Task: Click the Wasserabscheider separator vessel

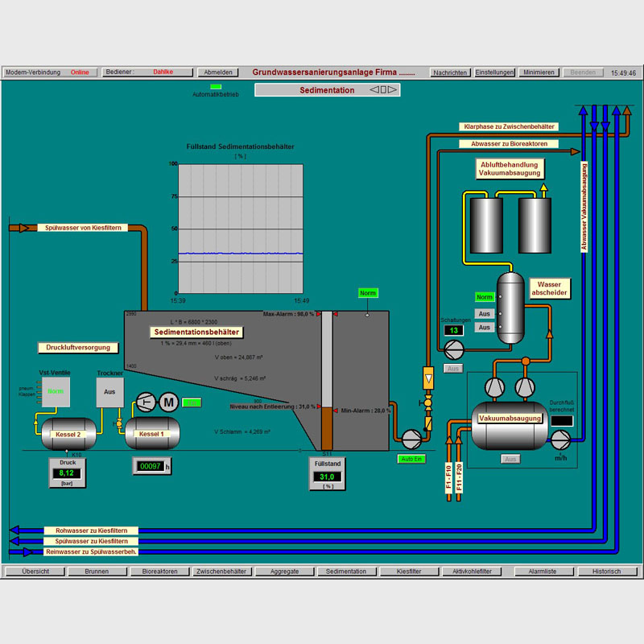Action: pos(509,308)
